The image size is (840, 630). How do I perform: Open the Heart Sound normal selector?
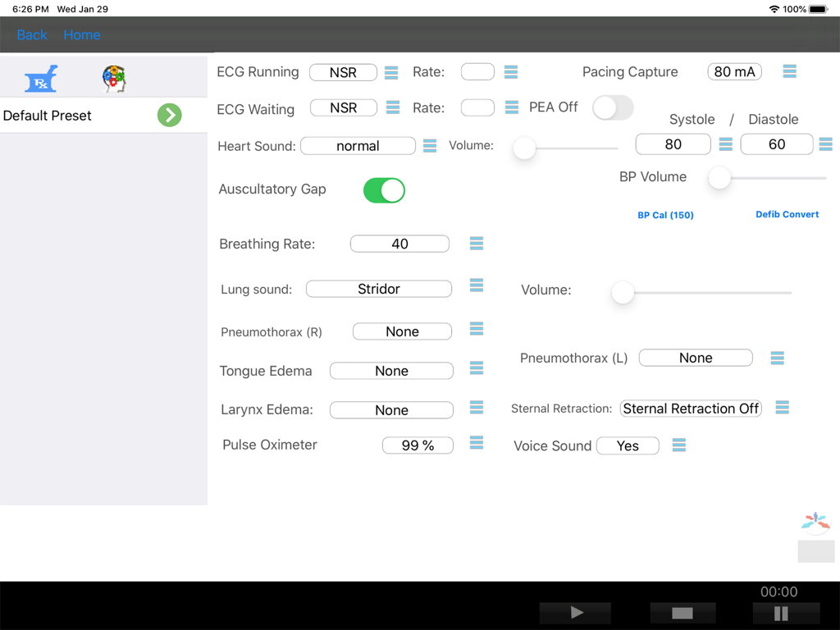tap(358, 146)
